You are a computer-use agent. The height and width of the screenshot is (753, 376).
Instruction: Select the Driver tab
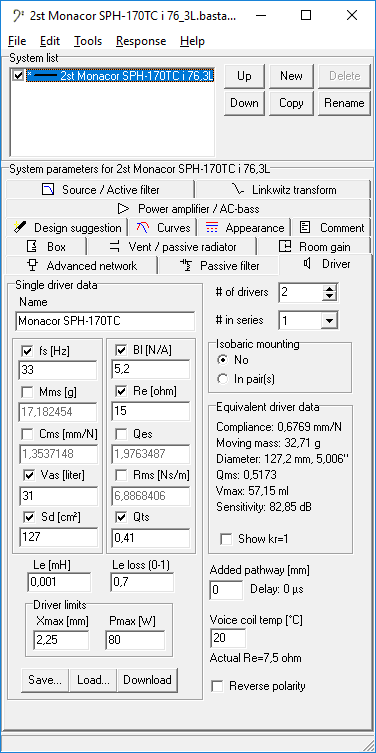(x=327, y=264)
